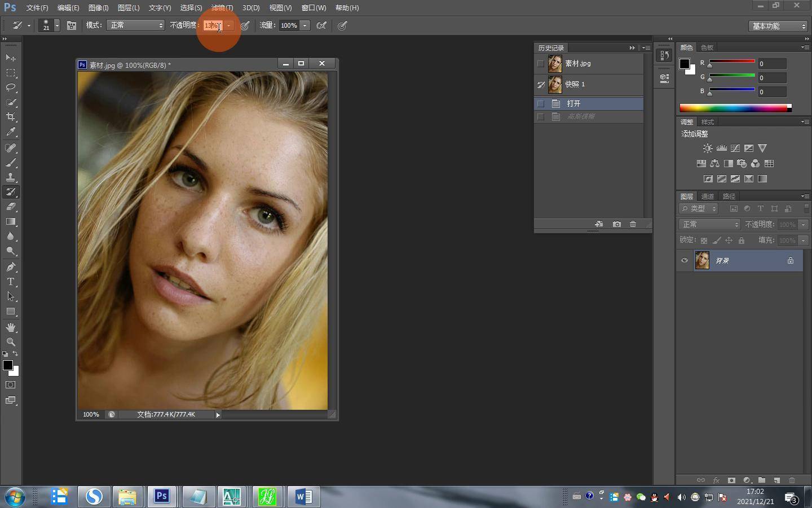Screen dimensions: 812x508
Task: Open the 模式 blend mode dropdown
Action: 135,25
